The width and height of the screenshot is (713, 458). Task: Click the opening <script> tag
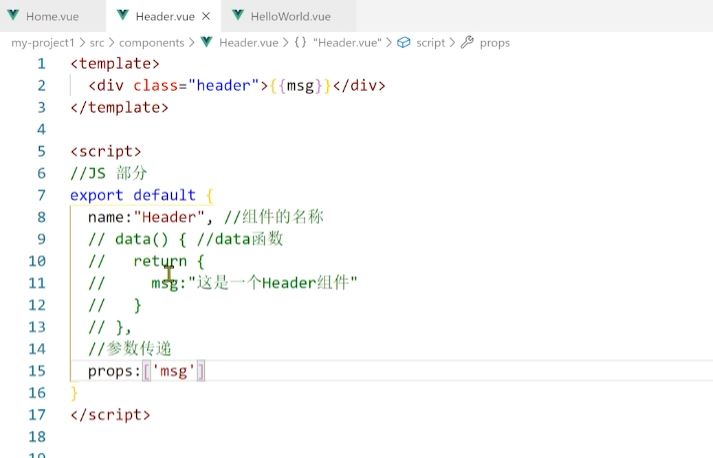(x=105, y=151)
